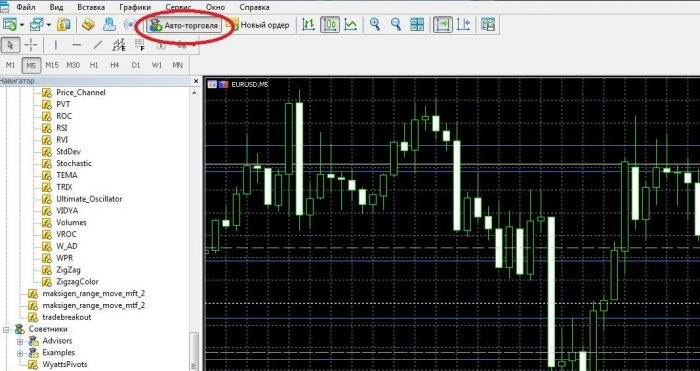Zoom out of the chart
700x371 pixels.
tap(396, 25)
